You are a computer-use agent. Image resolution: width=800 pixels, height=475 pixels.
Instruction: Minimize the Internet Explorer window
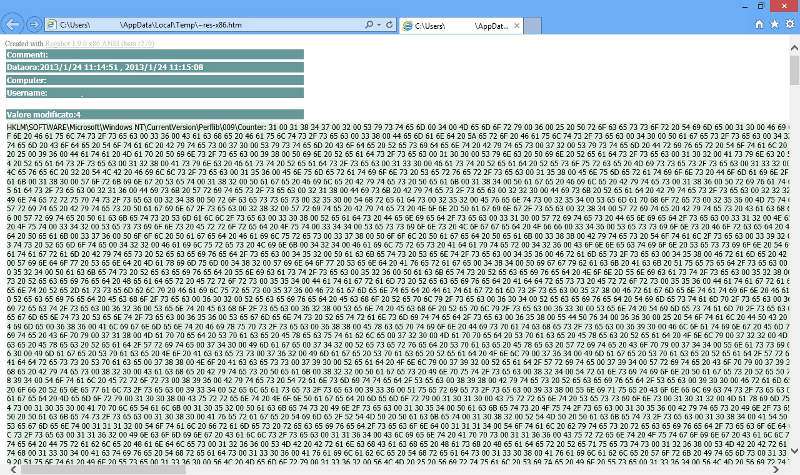(745, 6)
